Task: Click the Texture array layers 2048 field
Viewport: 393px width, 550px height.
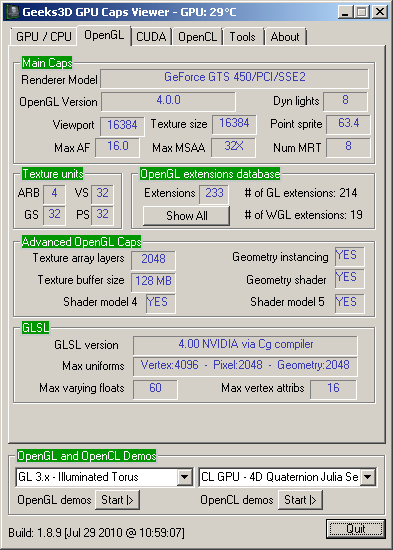Action: coord(153,260)
